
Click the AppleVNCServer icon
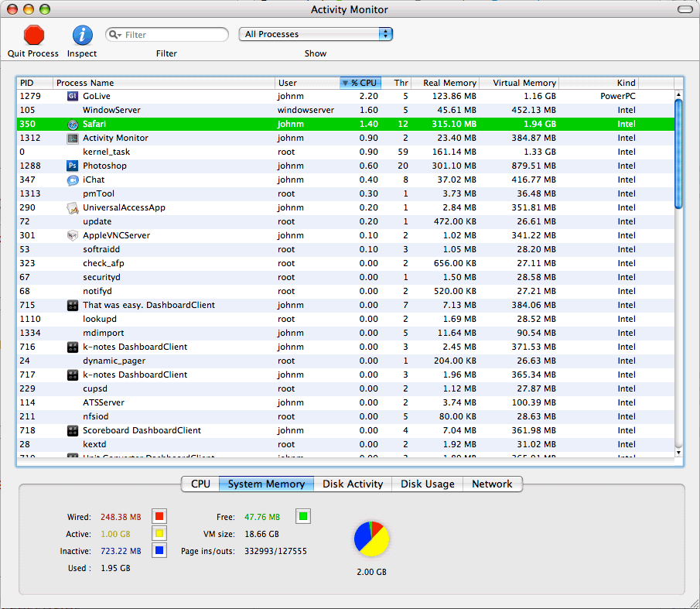(73, 235)
